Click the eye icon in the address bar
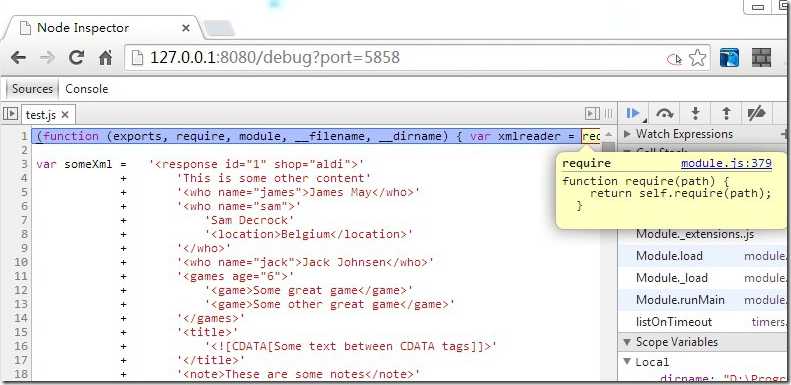Screen dimensions: 791x385 point(674,59)
